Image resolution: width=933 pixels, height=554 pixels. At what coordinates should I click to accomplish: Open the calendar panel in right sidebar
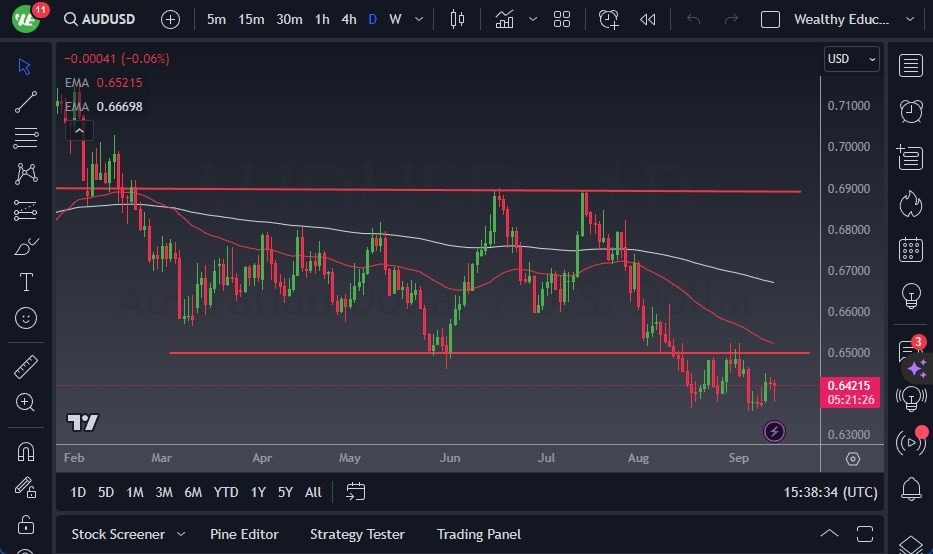(x=910, y=249)
